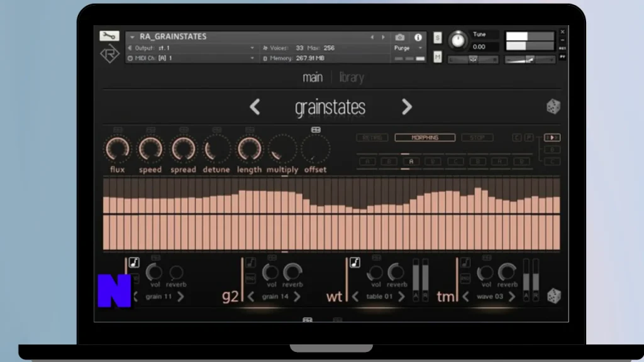644x362 pixels.
Task: Toggle the small switch above speed knob
Action: (150, 129)
